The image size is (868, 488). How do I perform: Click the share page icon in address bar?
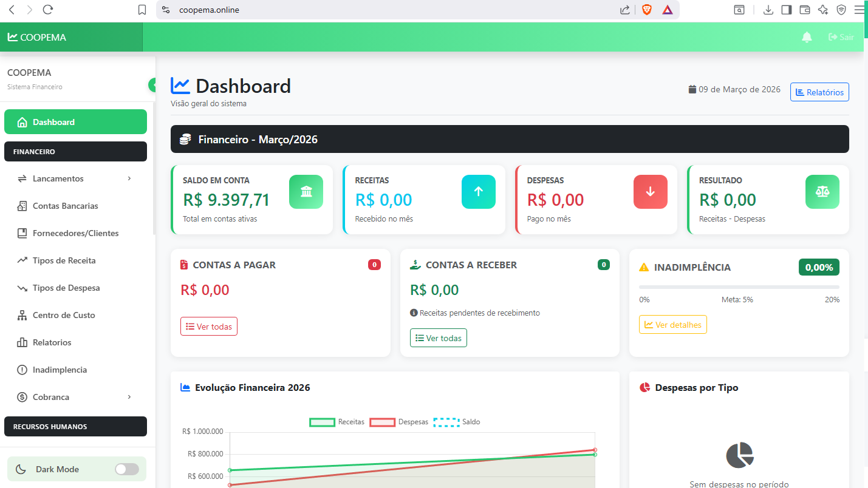[x=625, y=10]
